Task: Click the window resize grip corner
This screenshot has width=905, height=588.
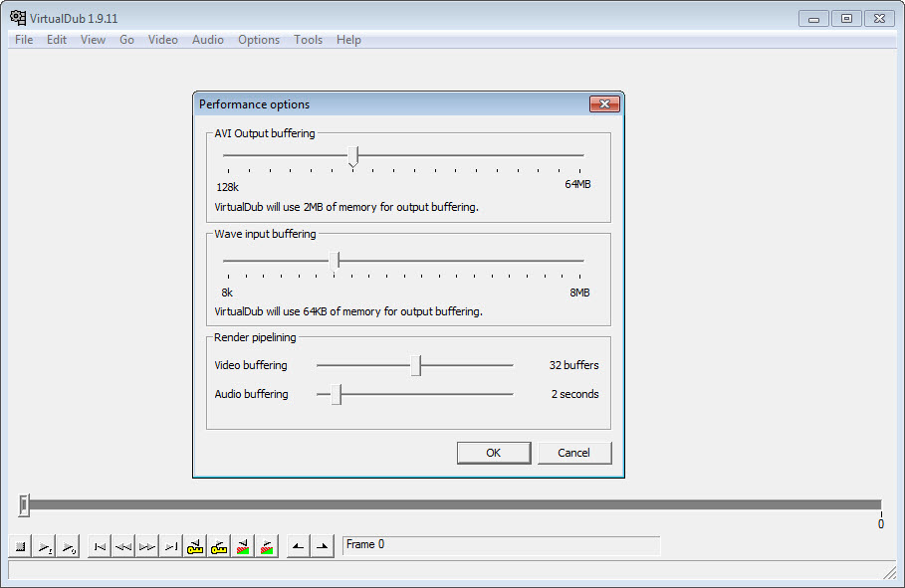Action: pos(889,572)
